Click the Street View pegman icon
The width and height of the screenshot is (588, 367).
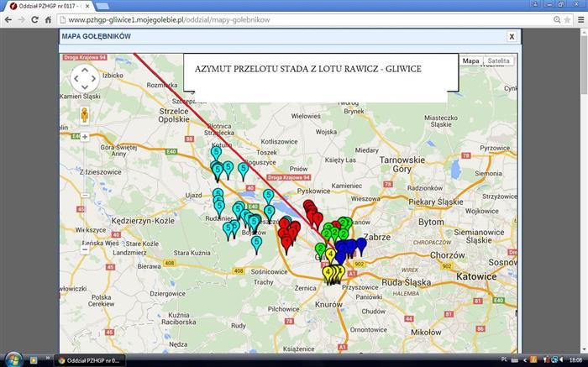click(x=84, y=114)
